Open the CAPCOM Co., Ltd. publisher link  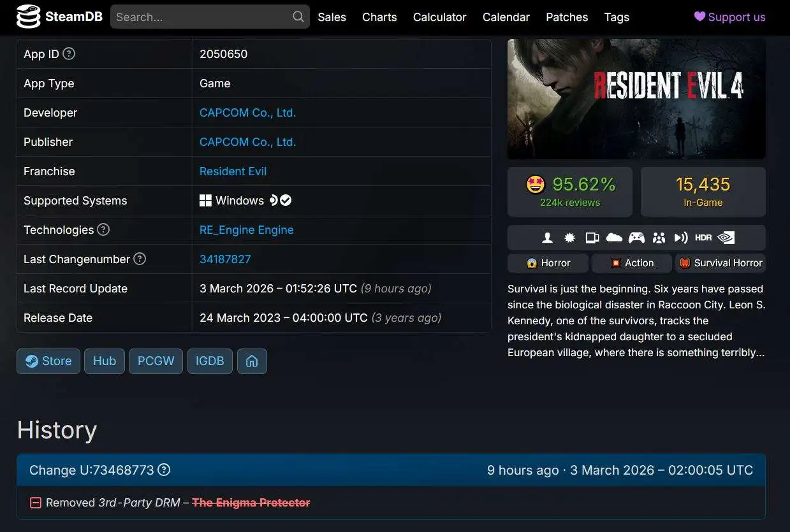click(247, 142)
